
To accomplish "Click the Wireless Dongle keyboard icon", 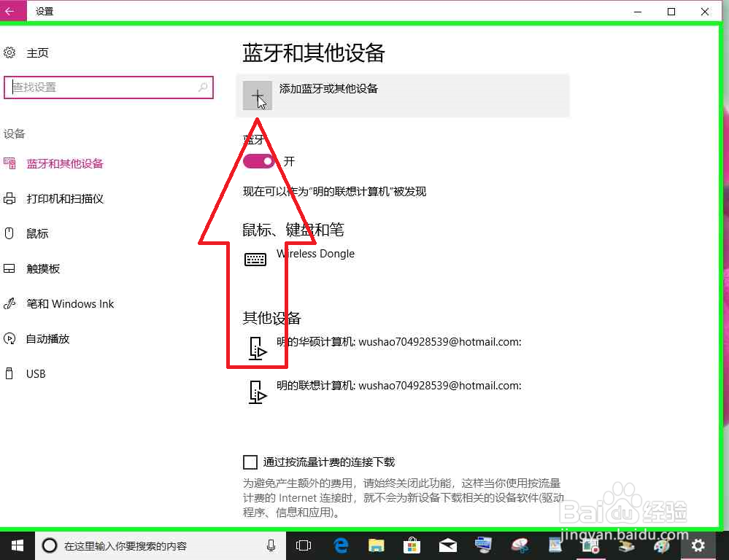I will [x=255, y=260].
